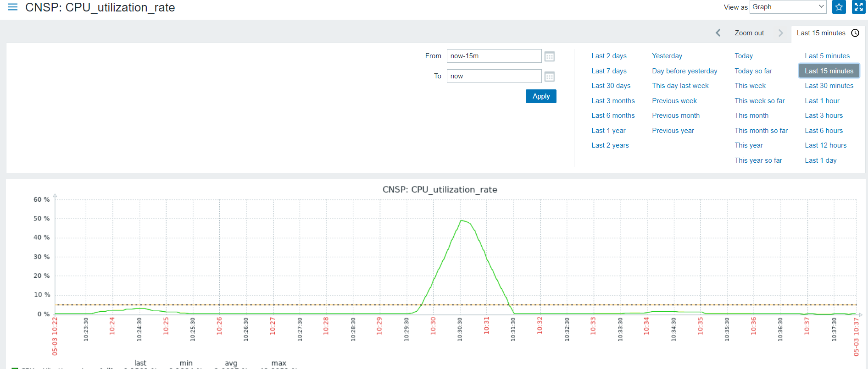
Task: Toggle fullscreen kiosk mode icon
Action: tap(858, 7)
